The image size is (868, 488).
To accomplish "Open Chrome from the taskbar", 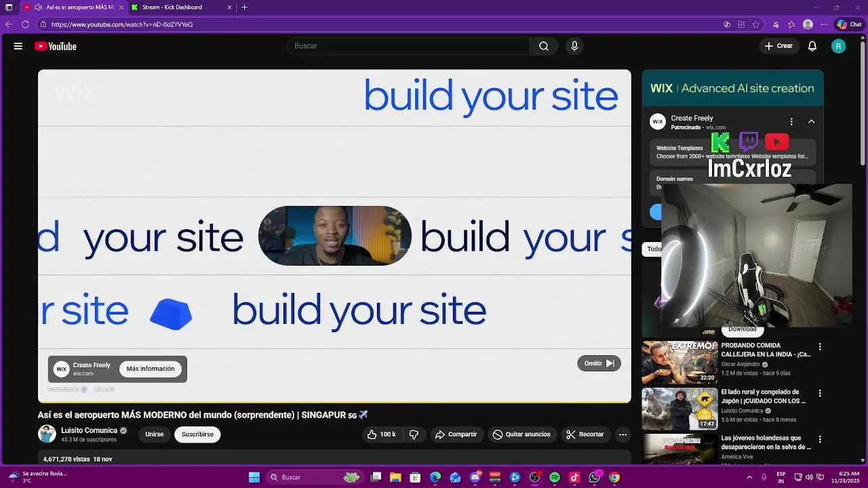I will tap(614, 477).
